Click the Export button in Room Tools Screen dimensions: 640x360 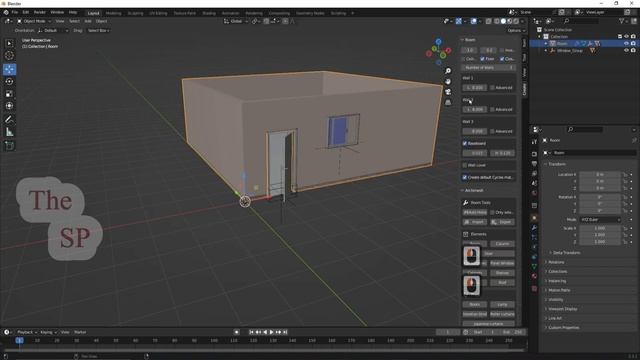pos(502,222)
